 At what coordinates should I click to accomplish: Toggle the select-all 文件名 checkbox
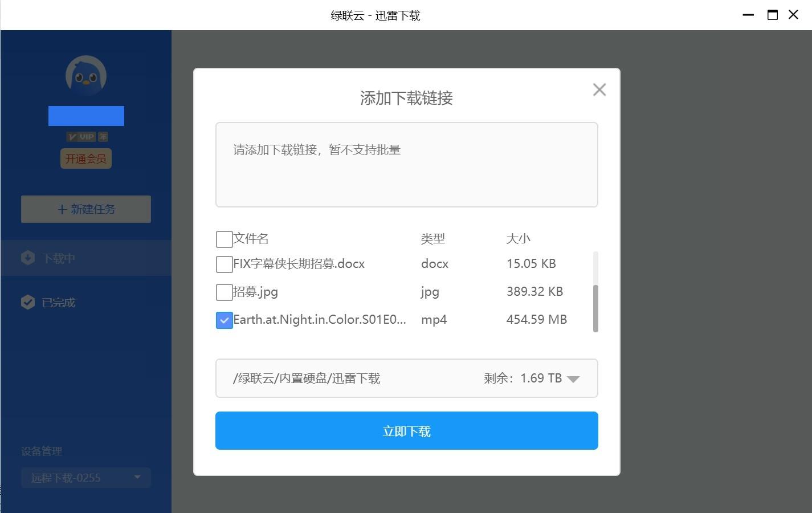(225, 239)
